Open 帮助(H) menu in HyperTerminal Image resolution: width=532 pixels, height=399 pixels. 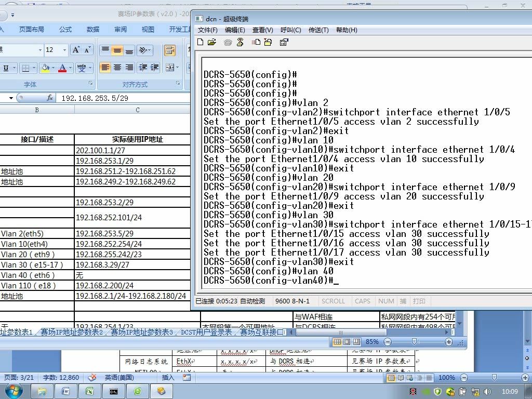coord(347,30)
